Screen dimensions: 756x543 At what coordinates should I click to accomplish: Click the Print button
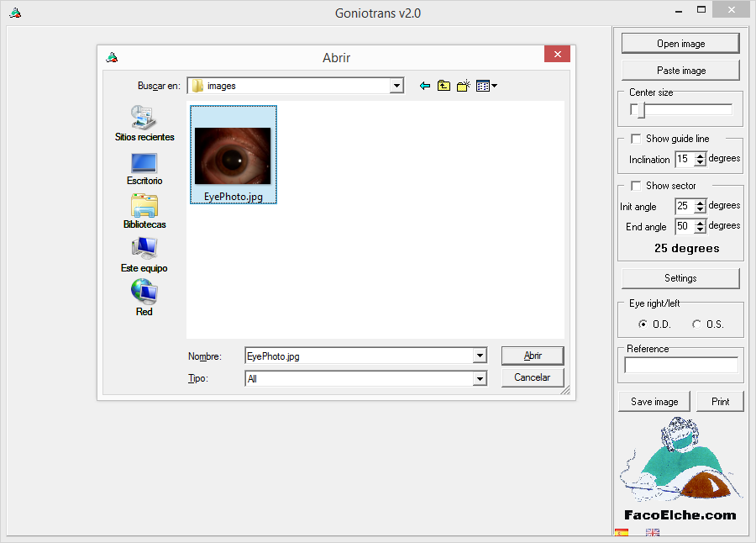click(721, 402)
